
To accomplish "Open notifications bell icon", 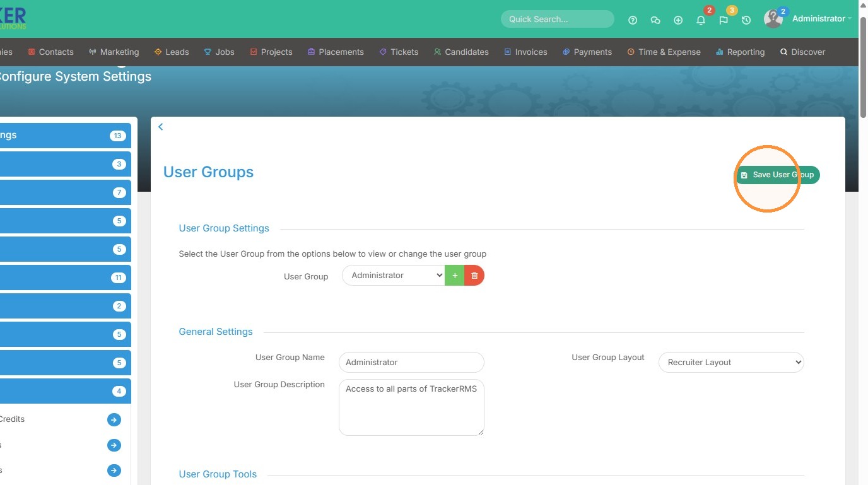I will (x=701, y=20).
